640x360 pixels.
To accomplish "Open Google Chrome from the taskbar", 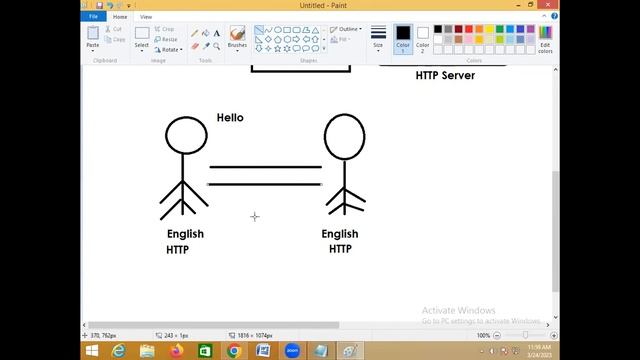I will pyautogui.click(x=234, y=351).
